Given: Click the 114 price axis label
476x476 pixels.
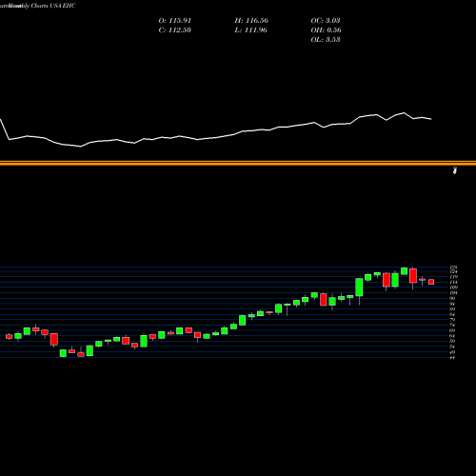Looking at the screenshot, I should [x=454, y=283].
